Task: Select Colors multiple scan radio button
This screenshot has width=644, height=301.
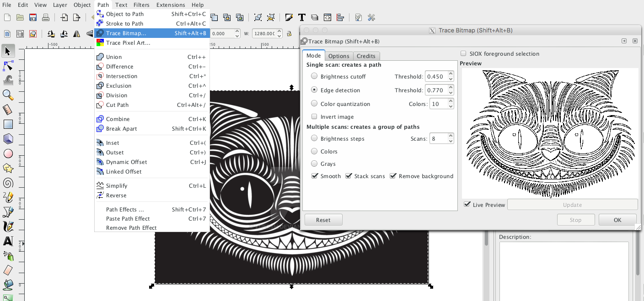Action: coord(314,151)
